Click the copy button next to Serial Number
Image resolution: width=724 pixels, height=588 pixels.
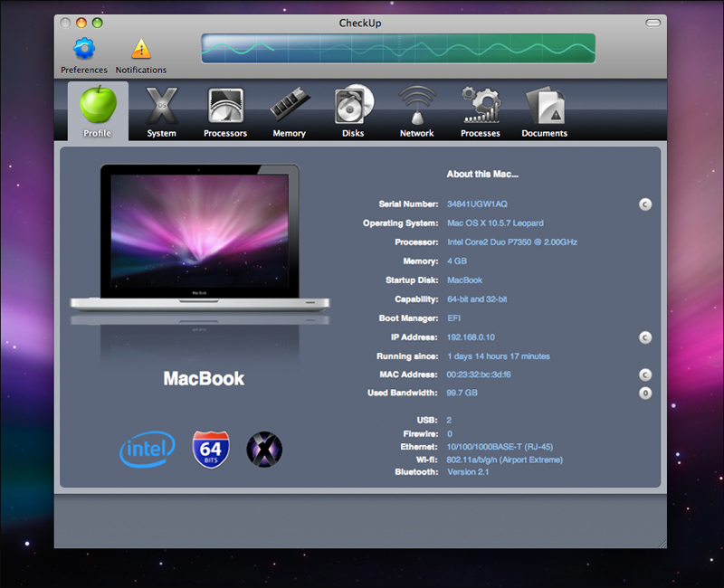[645, 204]
